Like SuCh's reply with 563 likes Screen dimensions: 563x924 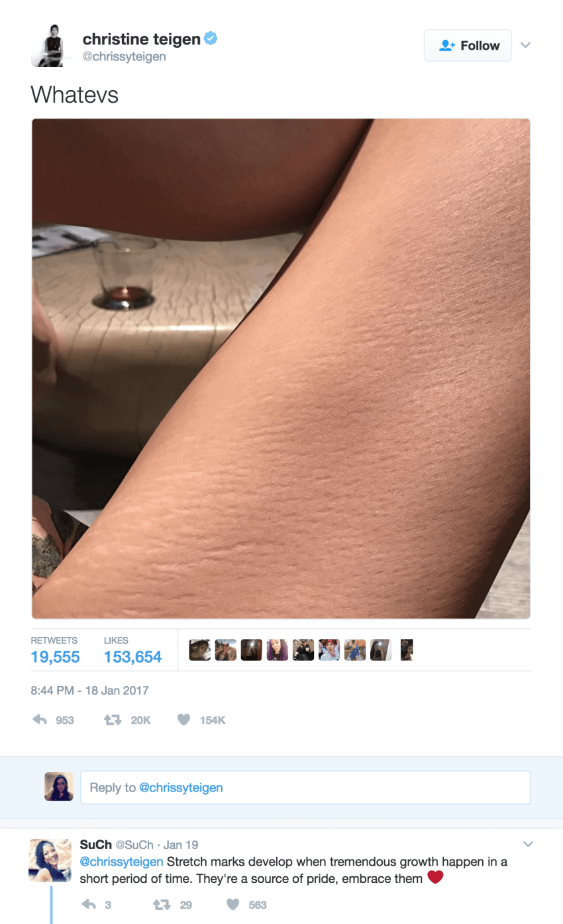tap(232, 904)
